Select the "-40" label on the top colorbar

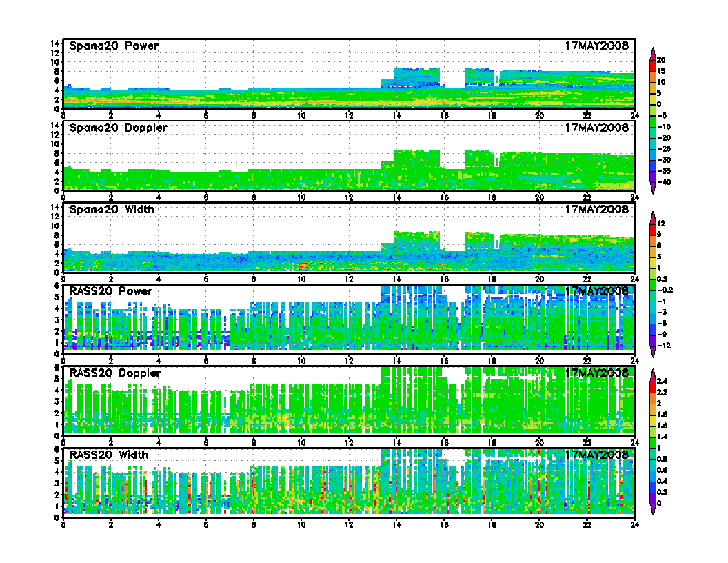663,182
